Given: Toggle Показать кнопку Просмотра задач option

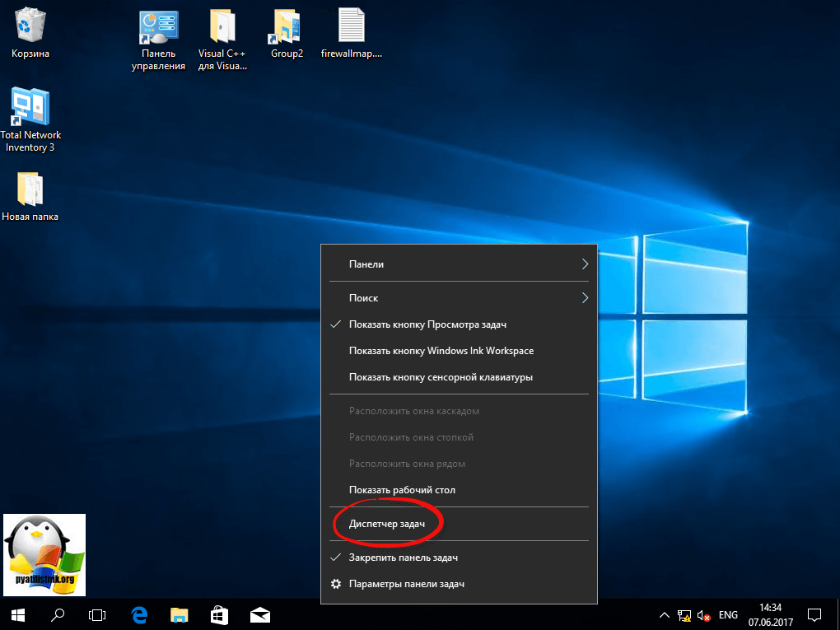Looking at the screenshot, I should pos(441,324).
